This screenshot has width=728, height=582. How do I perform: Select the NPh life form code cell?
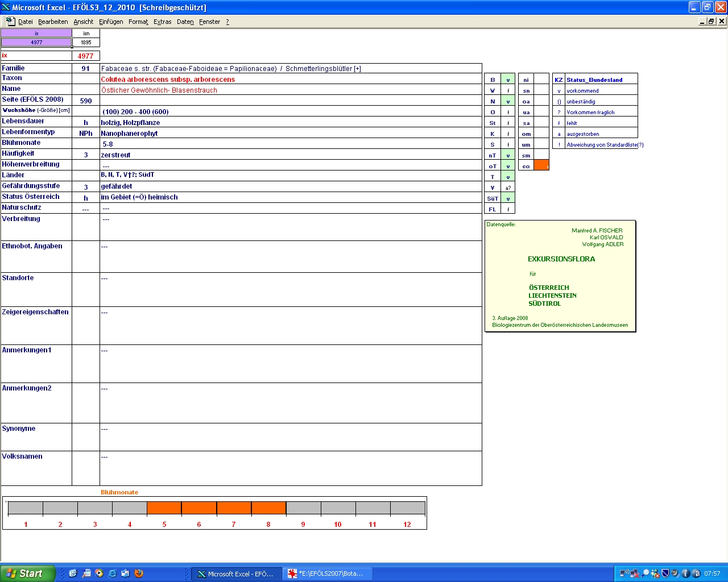pyautogui.click(x=86, y=133)
